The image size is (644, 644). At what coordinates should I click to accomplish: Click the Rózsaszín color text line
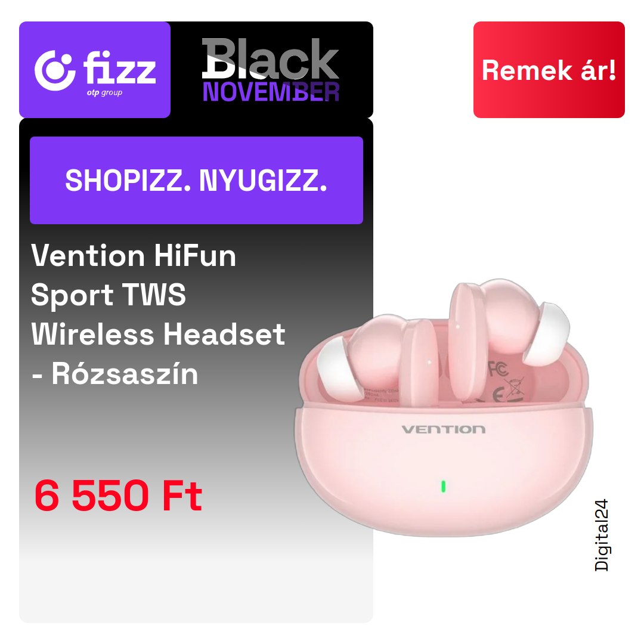click(115, 374)
